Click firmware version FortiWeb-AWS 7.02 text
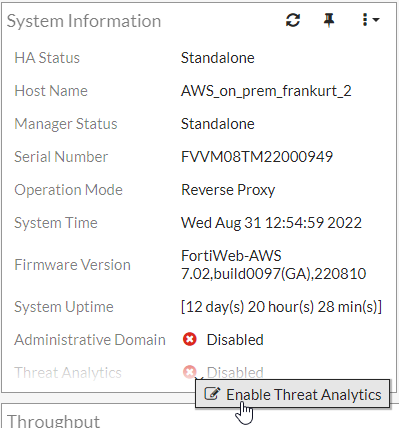Image resolution: width=399 pixels, height=428 pixels. click(273, 265)
